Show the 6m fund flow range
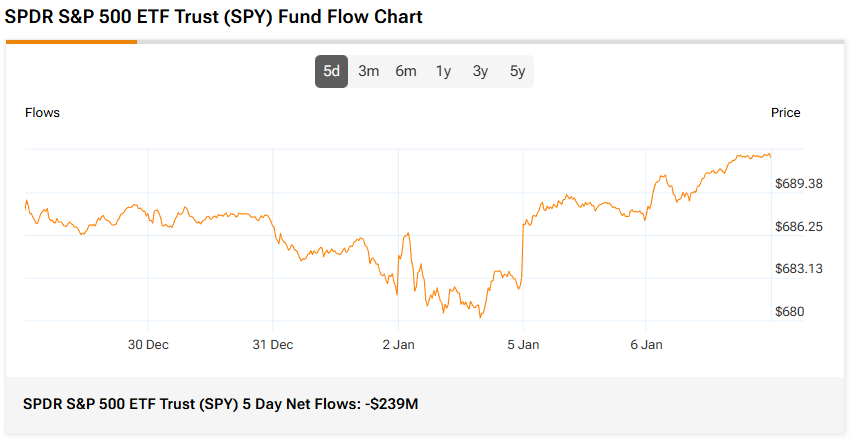Viewport: 856px width, 442px height. pos(406,71)
